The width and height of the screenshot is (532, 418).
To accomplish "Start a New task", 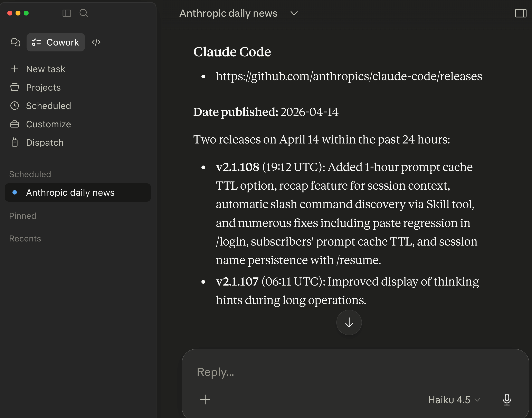I will coord(46,69).
